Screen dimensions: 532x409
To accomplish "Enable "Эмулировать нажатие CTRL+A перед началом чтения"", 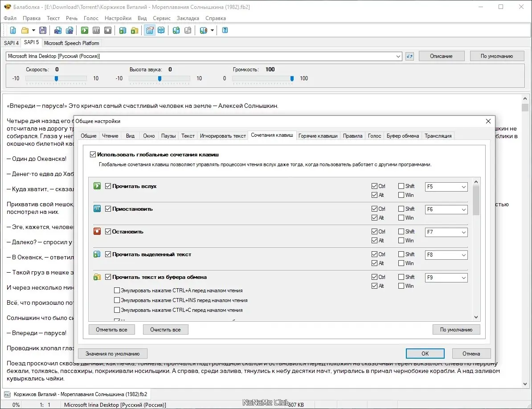I will pos(117,290).
